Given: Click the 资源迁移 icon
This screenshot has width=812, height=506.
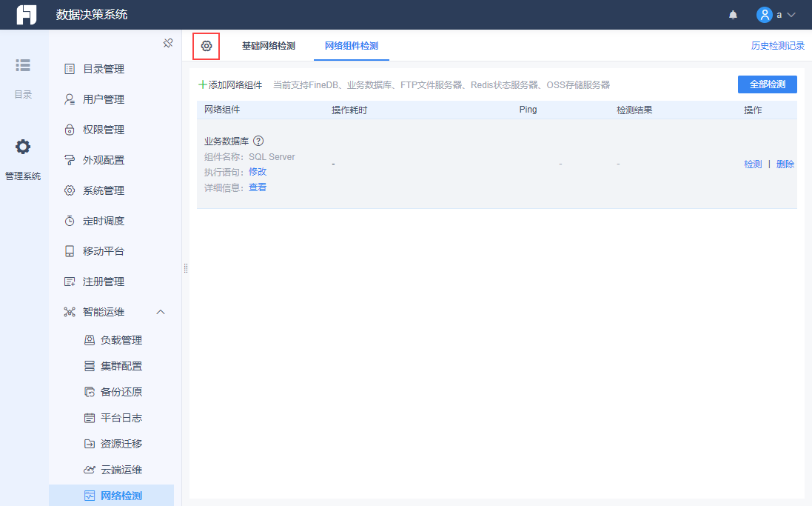Looking at the screenshot, I should (x=90, y=444).
